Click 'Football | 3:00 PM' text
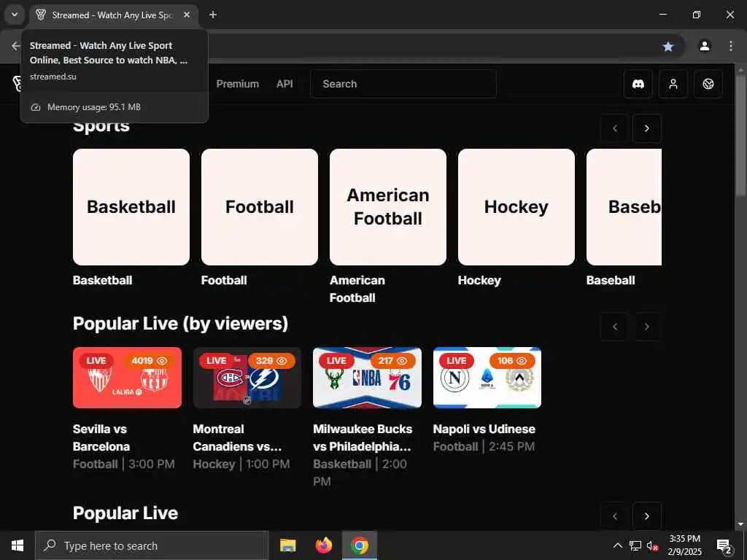Viewport: 747px width, 560px height. [x=124, y=464]
